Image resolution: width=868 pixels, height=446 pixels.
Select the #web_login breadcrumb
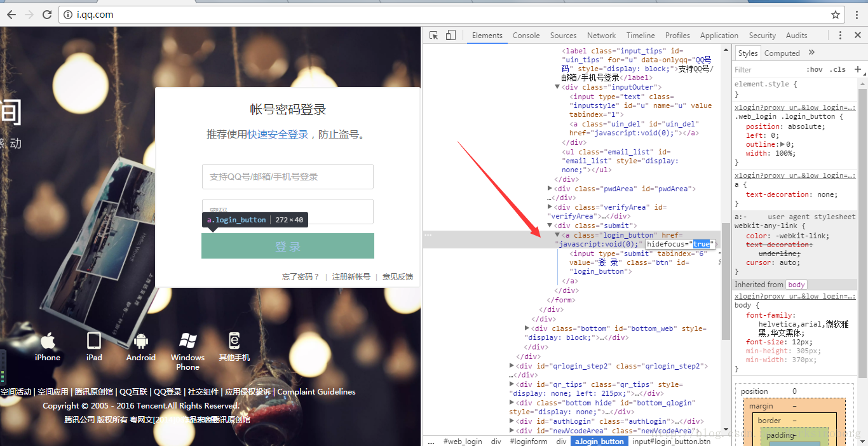click(x=463, y=441)
